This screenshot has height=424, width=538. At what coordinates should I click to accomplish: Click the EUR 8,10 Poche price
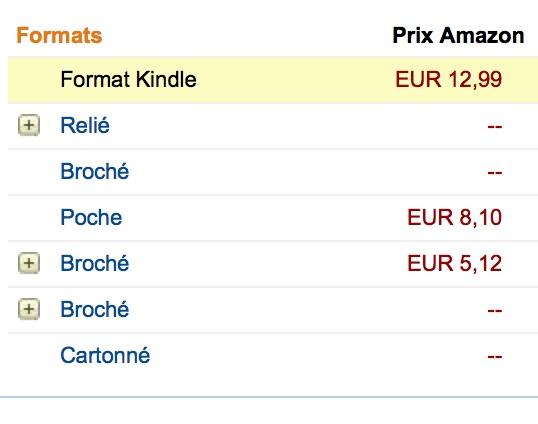click(455, 217)
